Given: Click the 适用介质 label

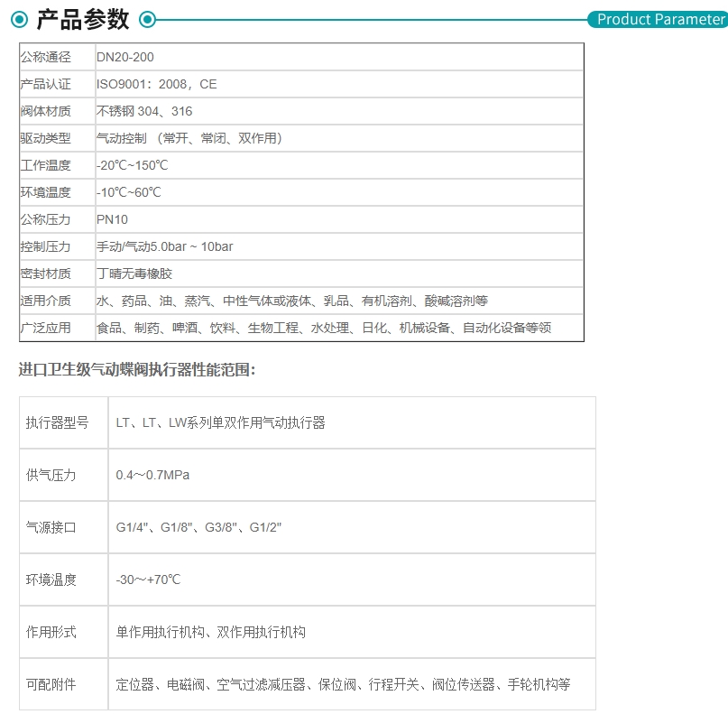Looking at the screenshot, I should pyautogui.click(x=45, y=301).
